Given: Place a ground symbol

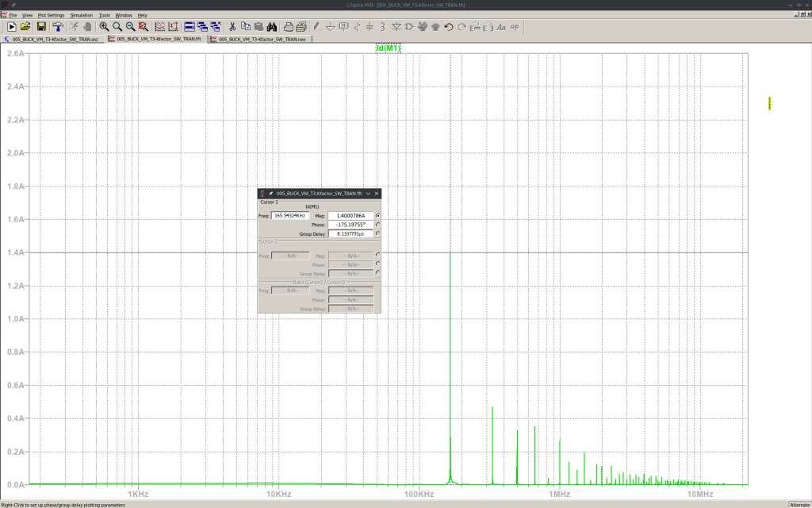Looking at the screenshot, I should 331,26.
